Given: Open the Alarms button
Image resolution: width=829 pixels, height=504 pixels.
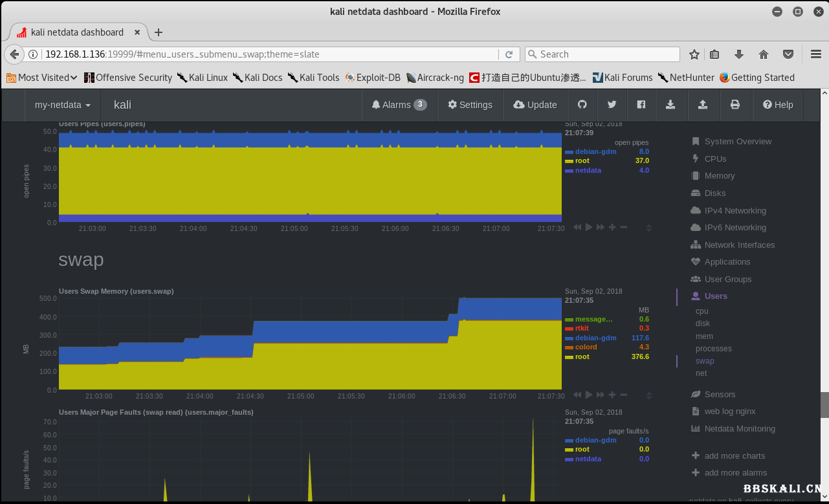Looking at the screenshot, I should [x=399, y=105].
